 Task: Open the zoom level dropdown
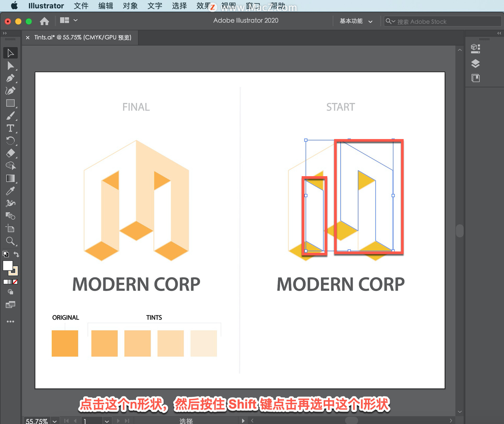[x=55, y=421]
